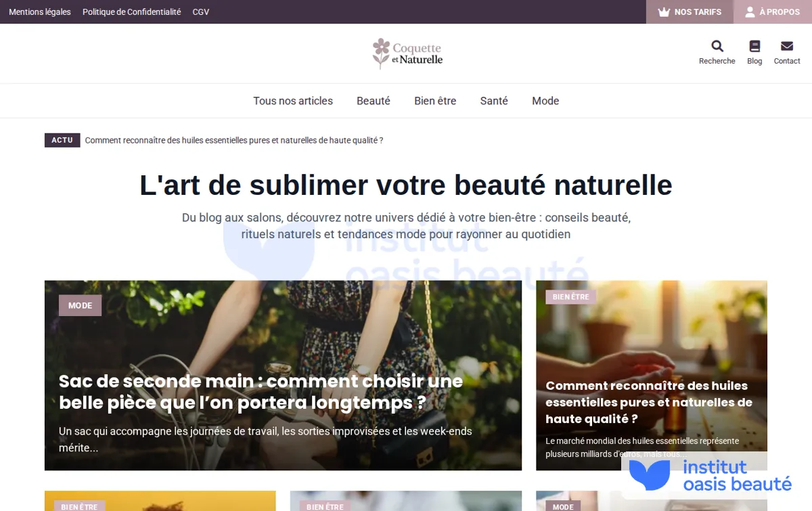Screen dimensions: 812x511
Task: Open article 'Sac de seconde main' headline
Action: coord(261,392)
